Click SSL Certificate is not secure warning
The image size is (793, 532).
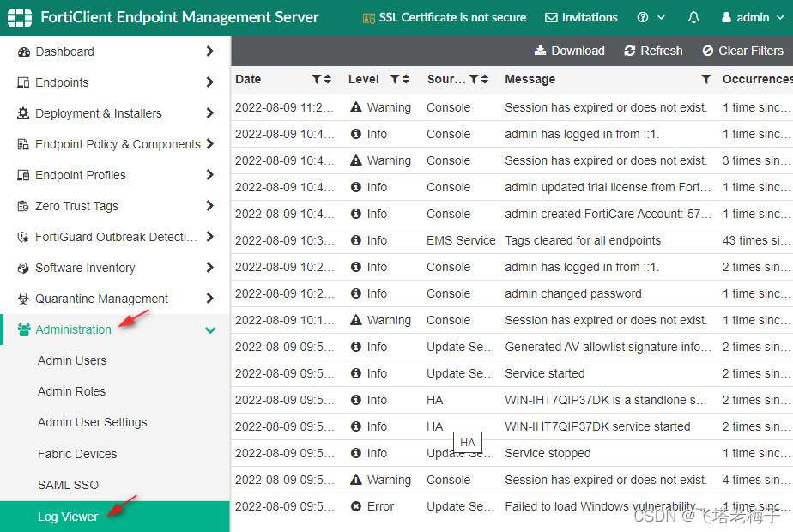[x=445, y=18]
